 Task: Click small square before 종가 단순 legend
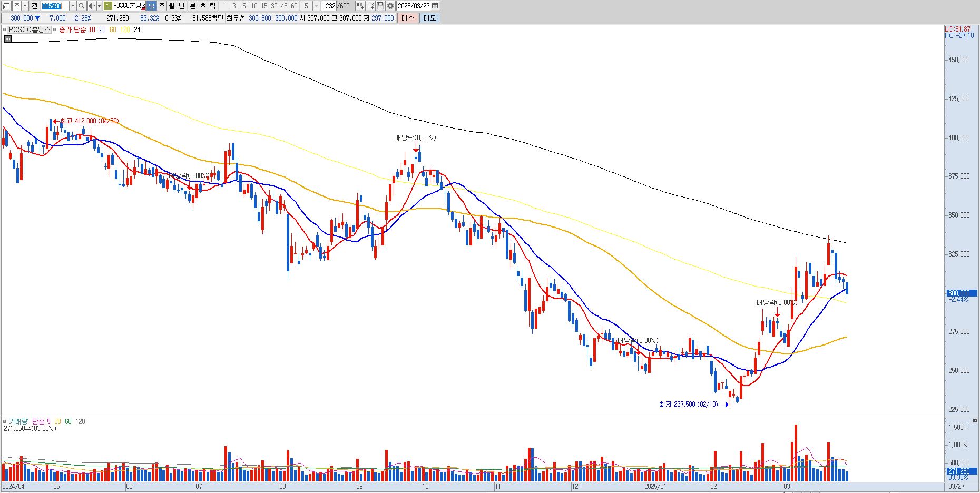pyautogui.click(x=55, y=30)
